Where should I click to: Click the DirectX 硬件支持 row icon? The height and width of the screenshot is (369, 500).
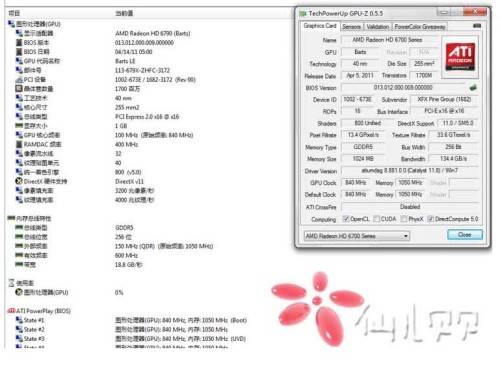tap(19, 181)
